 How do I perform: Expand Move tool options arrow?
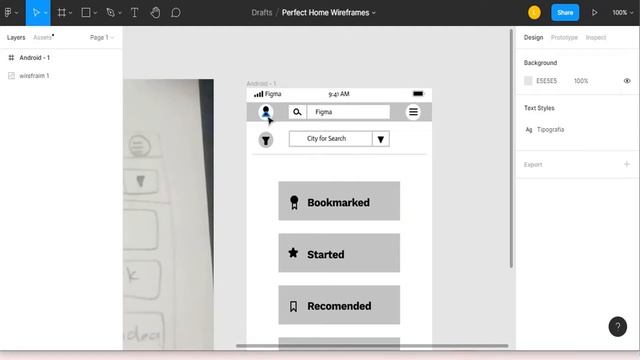pos(46,13)
